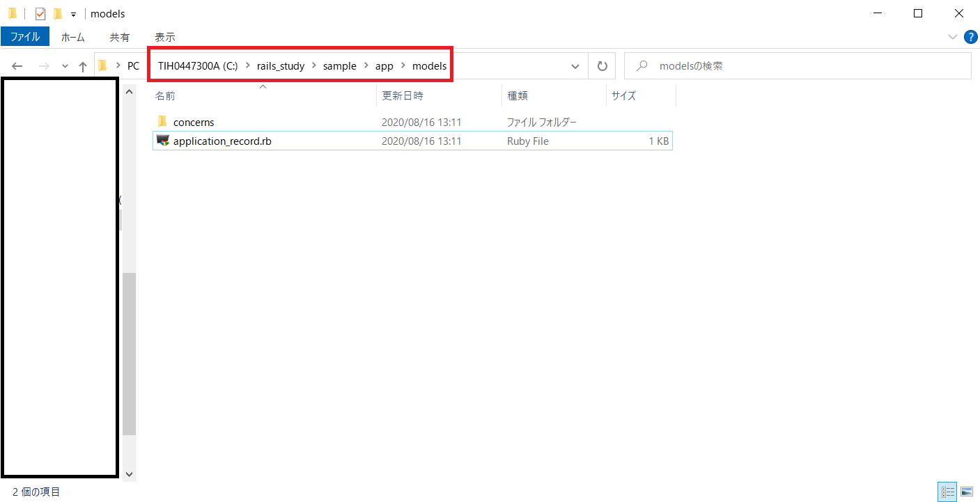This screenshot has width=980, height=502.
Task: Expand chevron after rails_study breadcrumb
Action: pyautogui.click(x=313, y=66)
